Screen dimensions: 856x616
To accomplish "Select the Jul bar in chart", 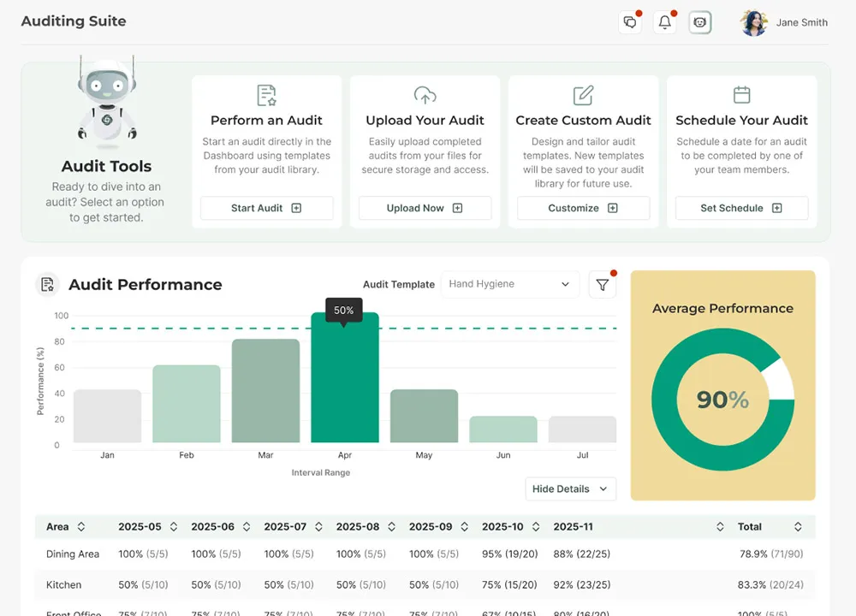I will coord(582,429).
